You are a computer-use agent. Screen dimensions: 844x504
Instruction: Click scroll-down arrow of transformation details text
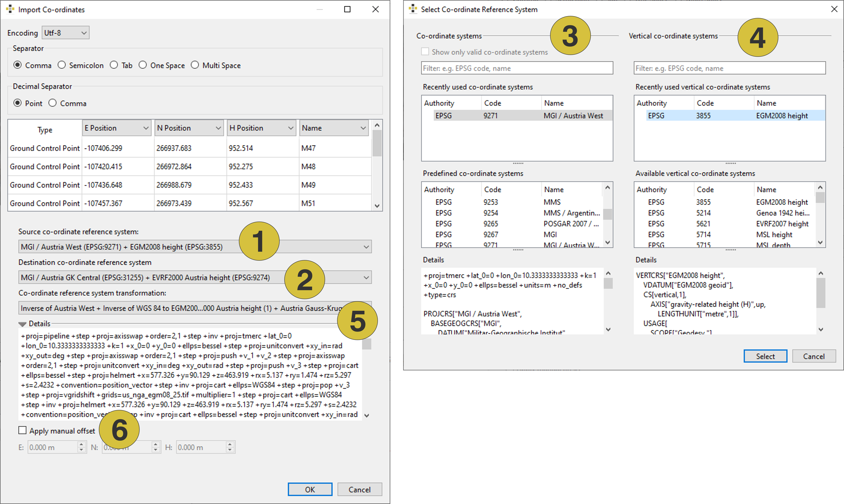(366, 415)
